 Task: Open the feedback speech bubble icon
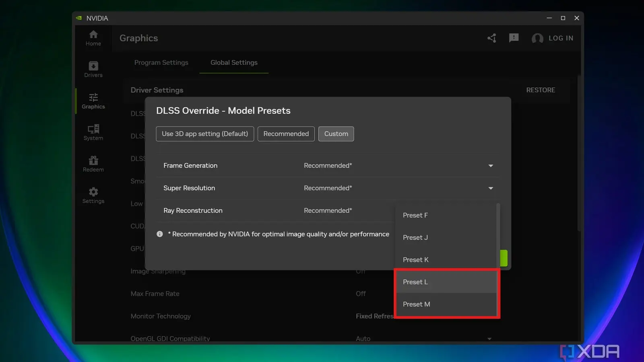(514, 38)
